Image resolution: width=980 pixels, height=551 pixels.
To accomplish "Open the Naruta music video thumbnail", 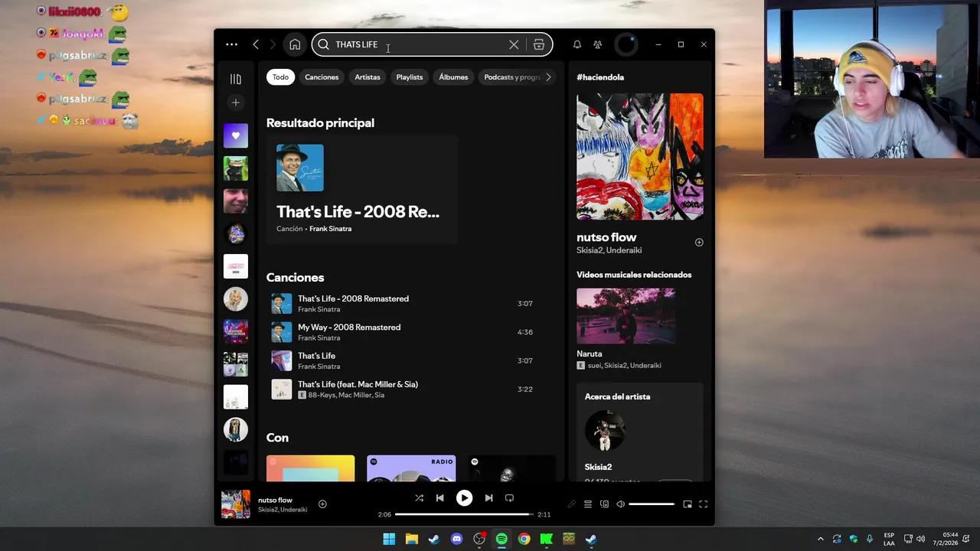I will (626, 316).
